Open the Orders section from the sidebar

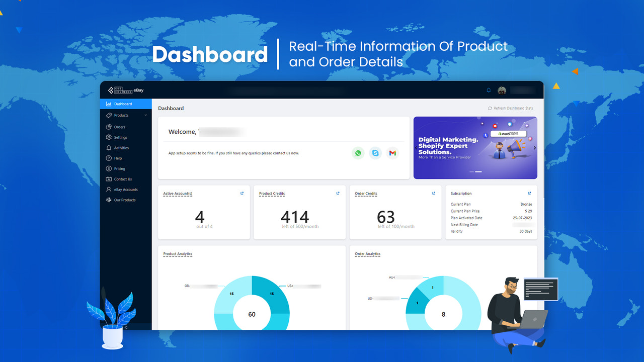(120, 127)
